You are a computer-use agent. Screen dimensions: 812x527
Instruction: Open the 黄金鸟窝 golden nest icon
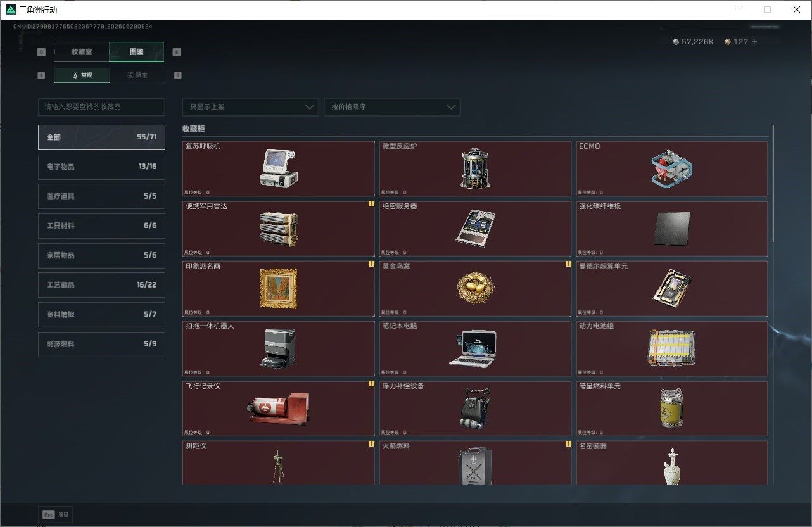point(475,289)
